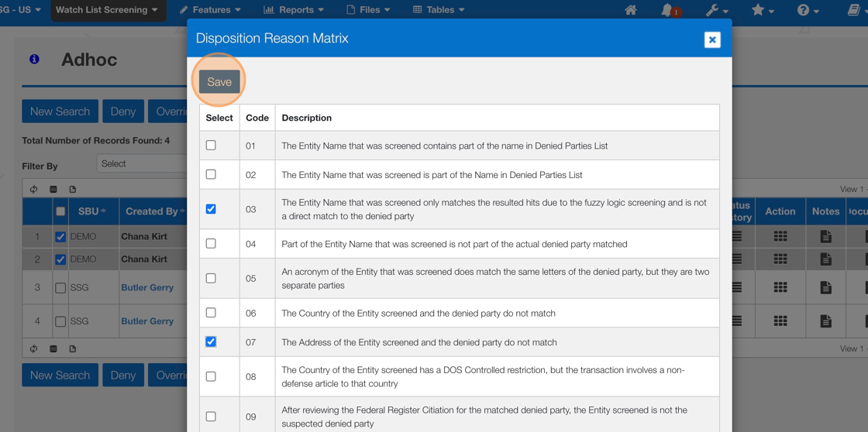Uncheck row 2 checkbox in the Adhoc grid

61,259
